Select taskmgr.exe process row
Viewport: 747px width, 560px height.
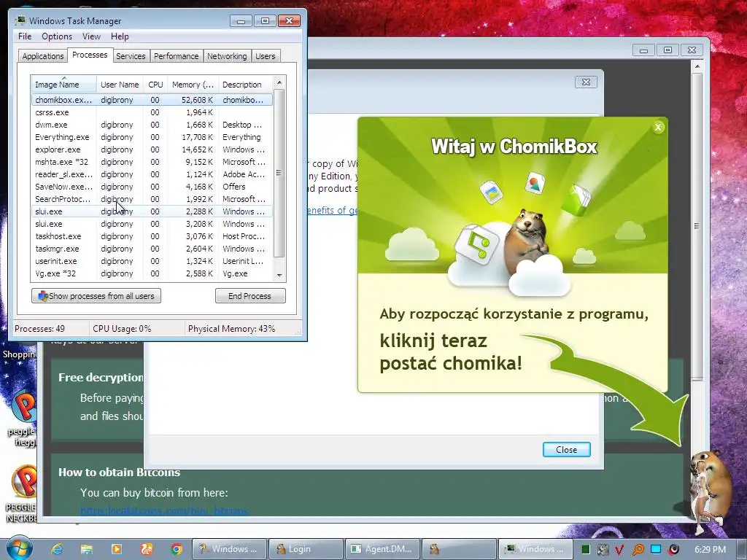pos(152,249)
